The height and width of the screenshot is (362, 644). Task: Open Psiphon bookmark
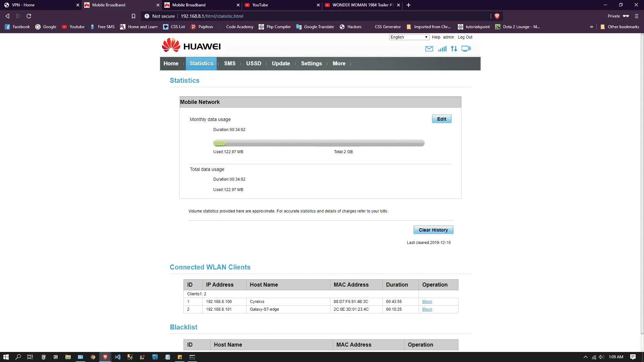coord(202,27)
